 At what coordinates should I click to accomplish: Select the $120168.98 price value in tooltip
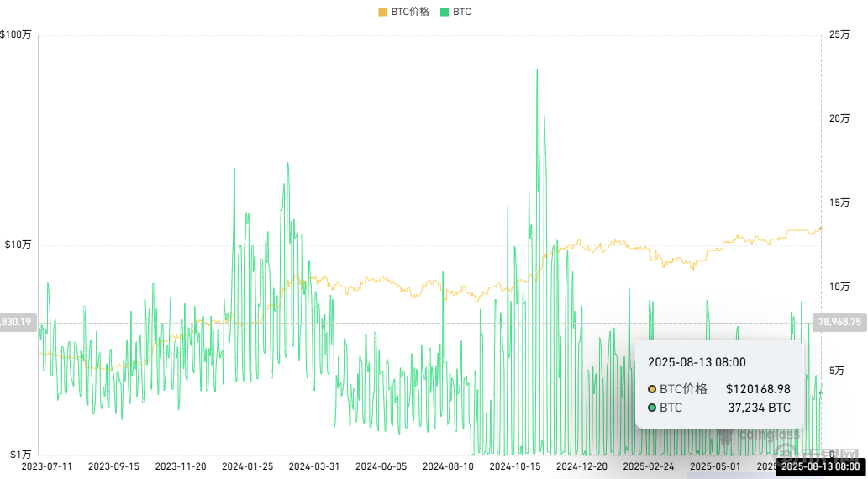[x=757, y=389]
